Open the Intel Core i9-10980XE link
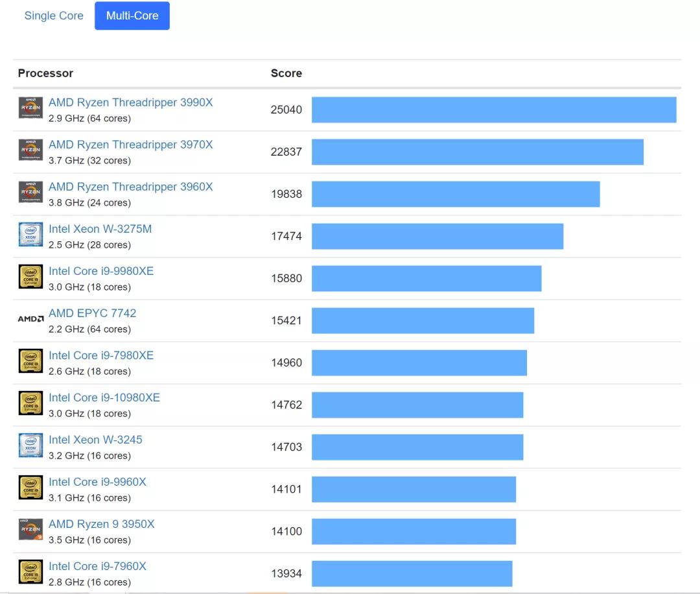The image size is (700, 594). coord(104,398)
